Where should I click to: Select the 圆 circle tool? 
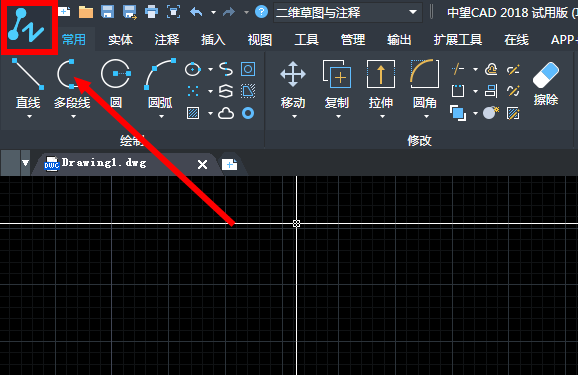pyautogui.click(x=116, y=83)
